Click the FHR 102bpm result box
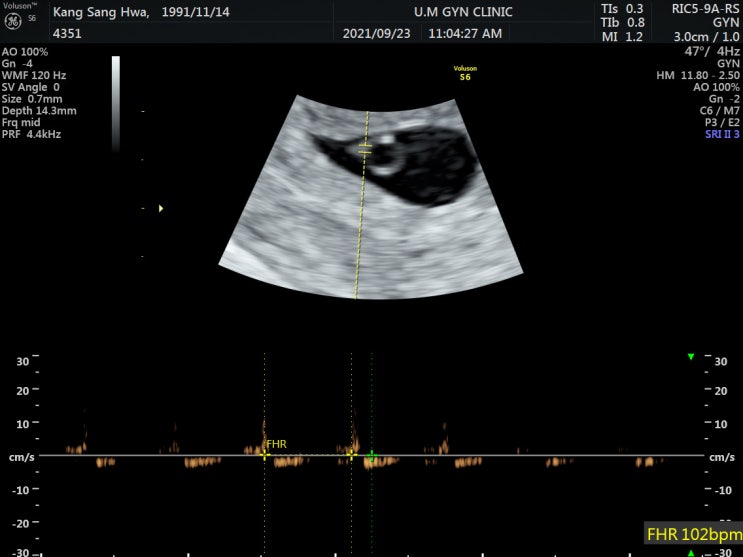Screen dimensions: 743x557 point(693,534)
